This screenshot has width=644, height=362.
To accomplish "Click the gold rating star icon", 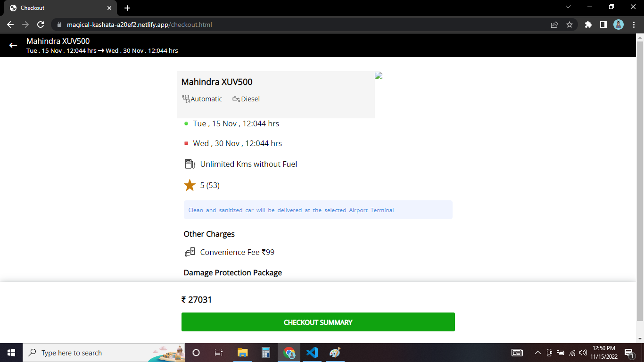I will 190,185.
